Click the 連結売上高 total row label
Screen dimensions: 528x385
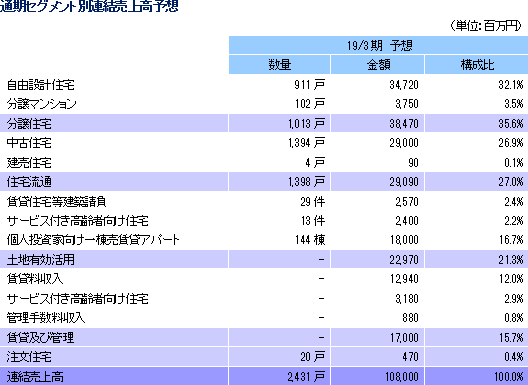[35, 376]
